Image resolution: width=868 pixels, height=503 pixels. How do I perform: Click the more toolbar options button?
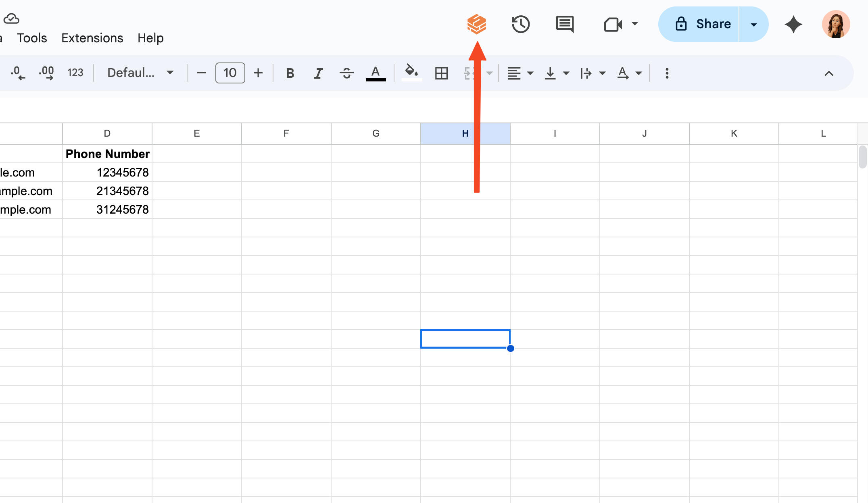pos(667,73)
